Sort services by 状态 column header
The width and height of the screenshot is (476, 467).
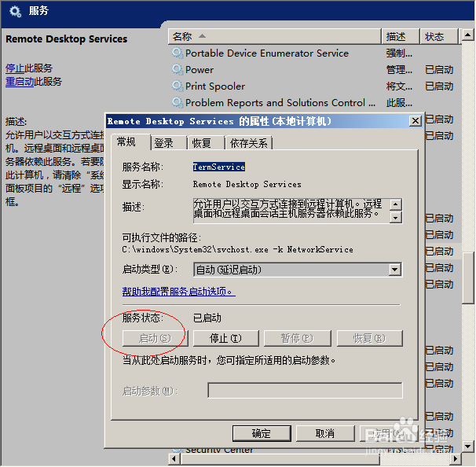click(439, 36)
